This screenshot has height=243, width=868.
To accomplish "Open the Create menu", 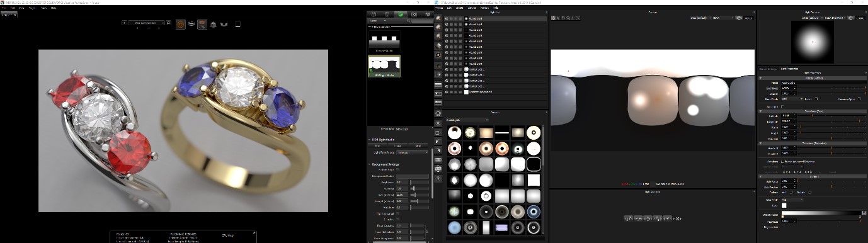I will pyautogui.click(x=459, y=8).
